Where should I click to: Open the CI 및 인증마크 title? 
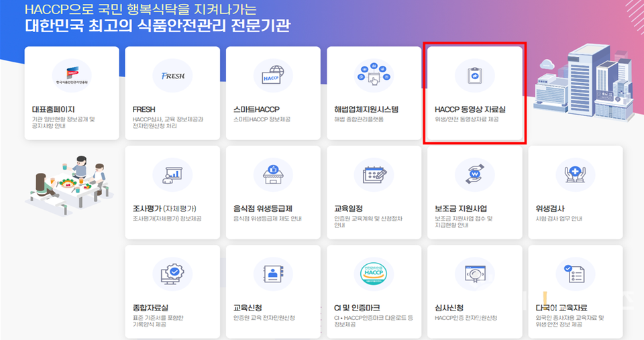tap(357, 308)
